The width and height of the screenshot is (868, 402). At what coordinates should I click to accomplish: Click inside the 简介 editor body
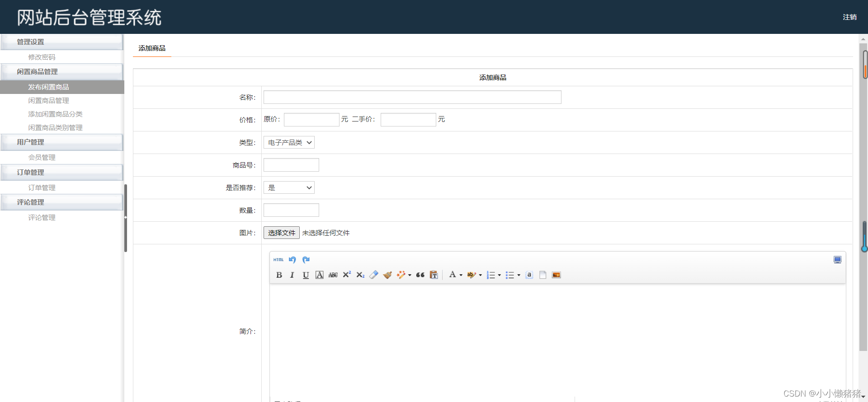tap(557, 341)
